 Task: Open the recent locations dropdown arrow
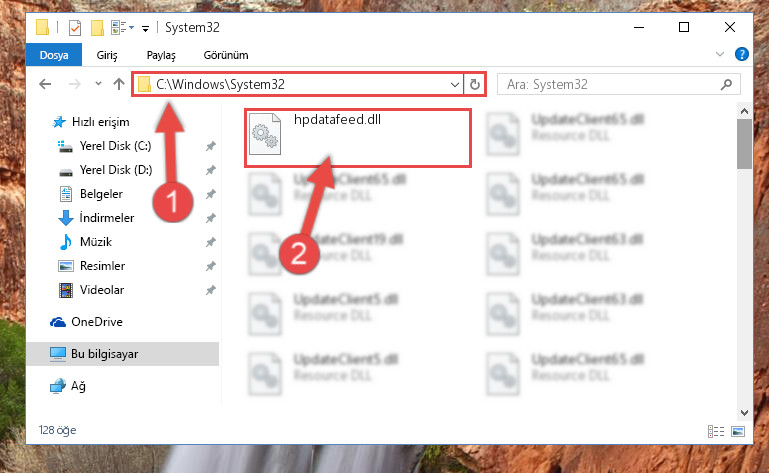click(98, 84)
